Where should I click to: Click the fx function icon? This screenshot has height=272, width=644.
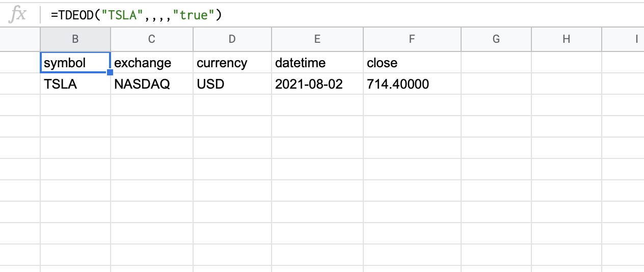pos(18,14)
